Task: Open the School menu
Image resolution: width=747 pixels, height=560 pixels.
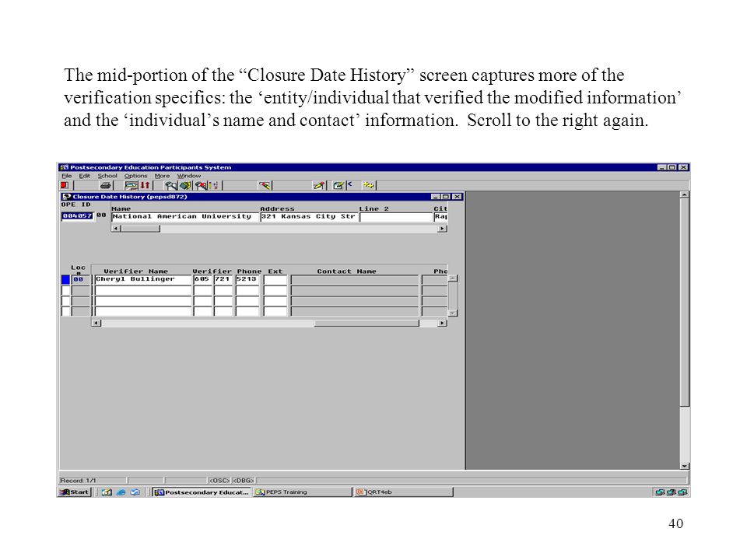Action: 107,176
